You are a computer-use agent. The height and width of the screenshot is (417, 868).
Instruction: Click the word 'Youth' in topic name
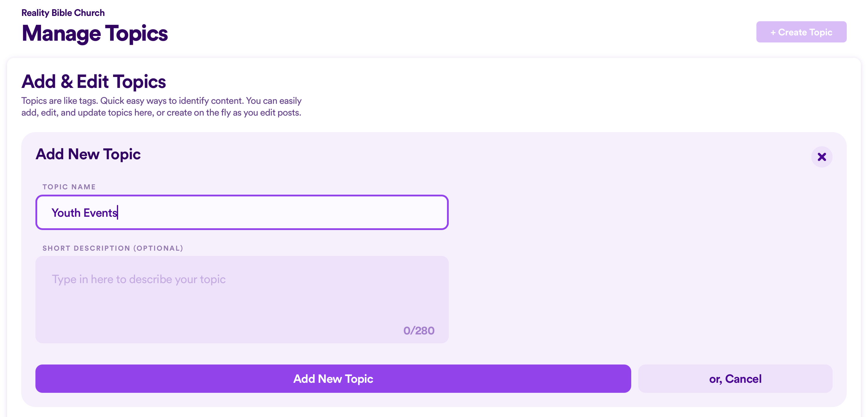point(66,213)
